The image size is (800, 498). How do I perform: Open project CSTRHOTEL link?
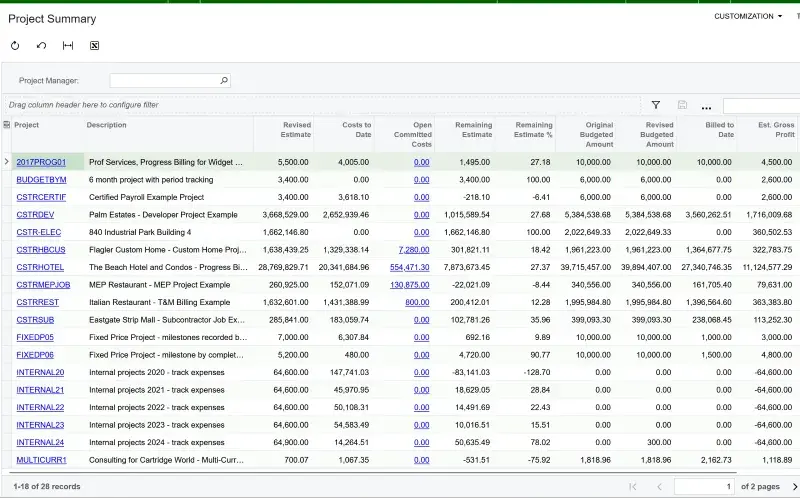(40, 267)
